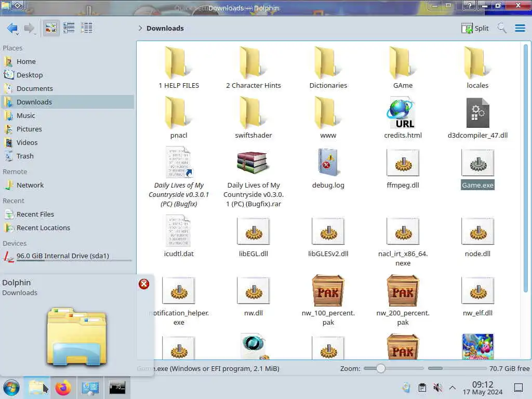Screen dimensions: 532x399
Task: Select the swiftshader folder
Action: tap(254, 117)
